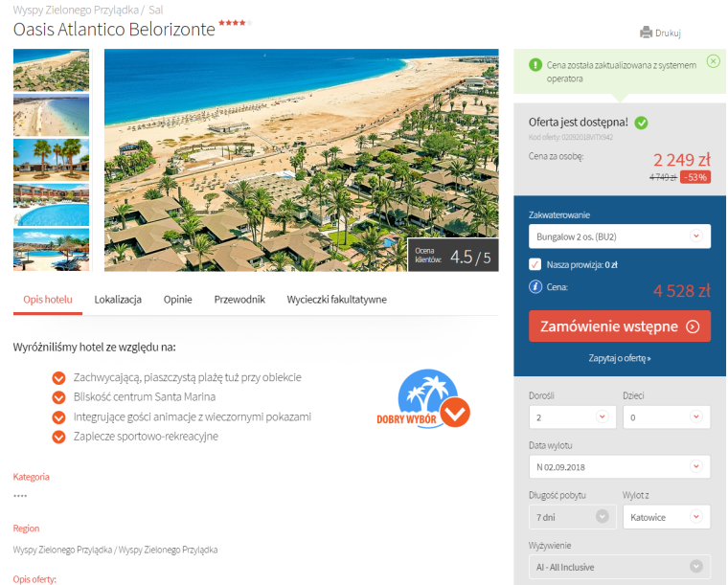The height and width of the screenshot is (585, 728).
Task: Expand the Dorośli count dropdown
Action: click(572, 416)
